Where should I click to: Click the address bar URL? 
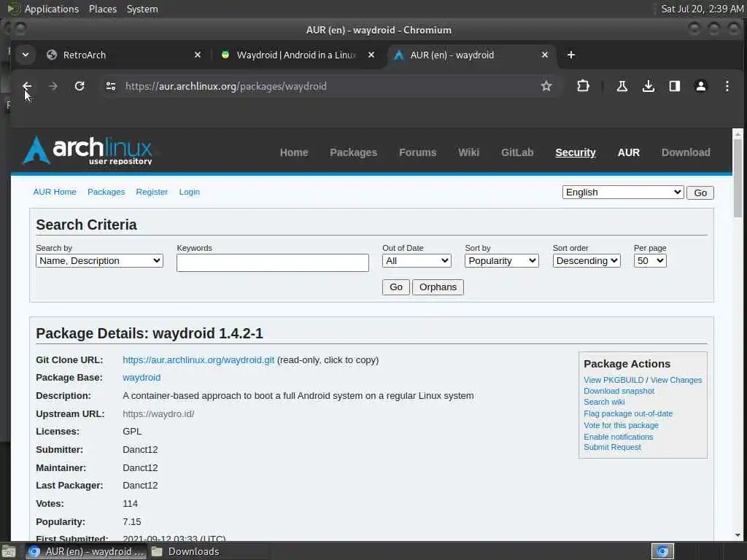pyautogui.click(x=226, y=86)
